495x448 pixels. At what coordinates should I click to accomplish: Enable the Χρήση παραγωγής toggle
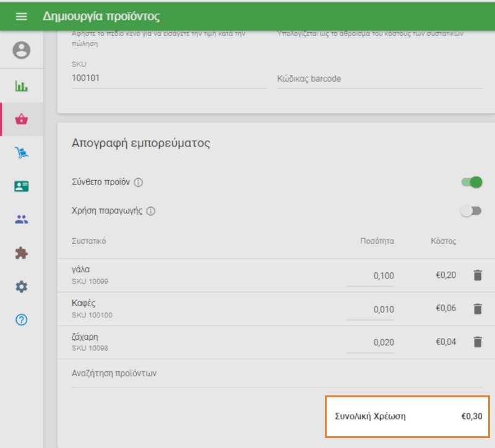coord(471,211)
